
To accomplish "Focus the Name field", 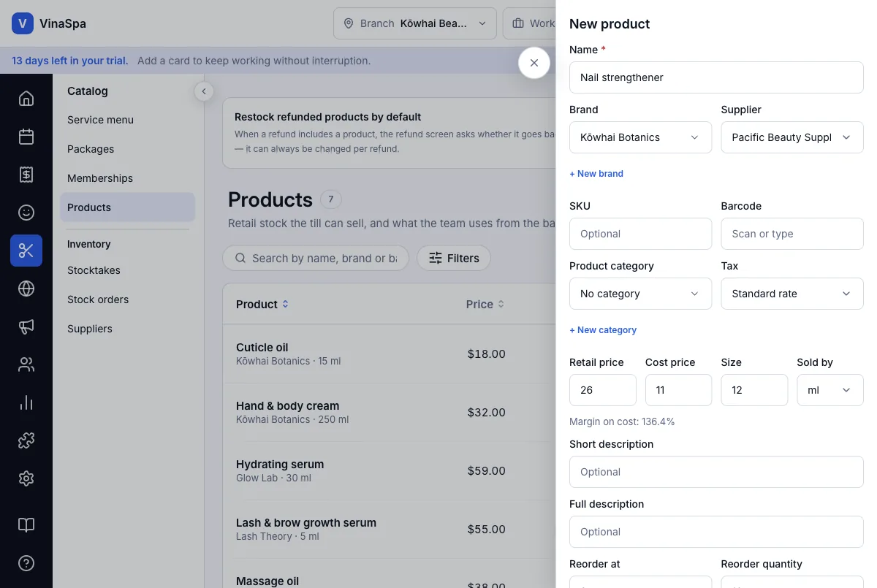I will [x=716, y=77].
